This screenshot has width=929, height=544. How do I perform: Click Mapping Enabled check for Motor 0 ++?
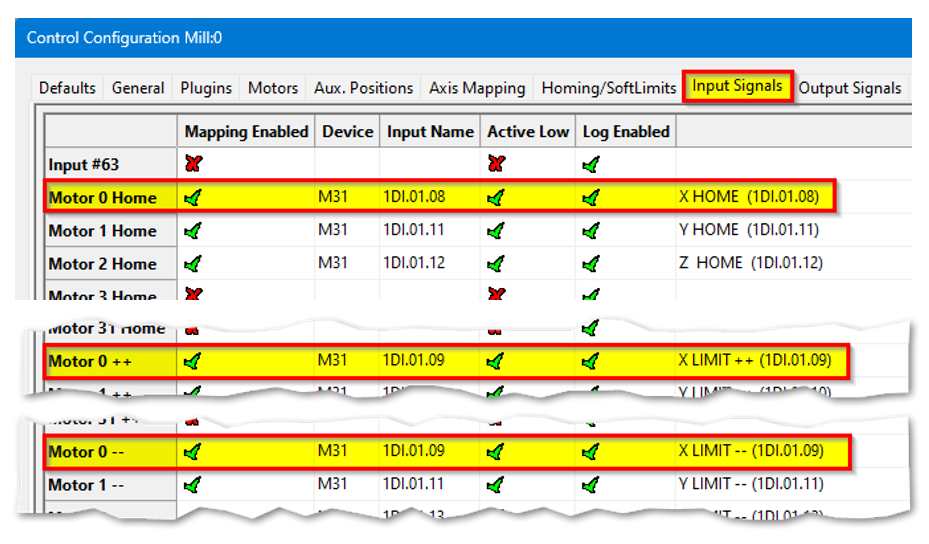tap(193, 361)
